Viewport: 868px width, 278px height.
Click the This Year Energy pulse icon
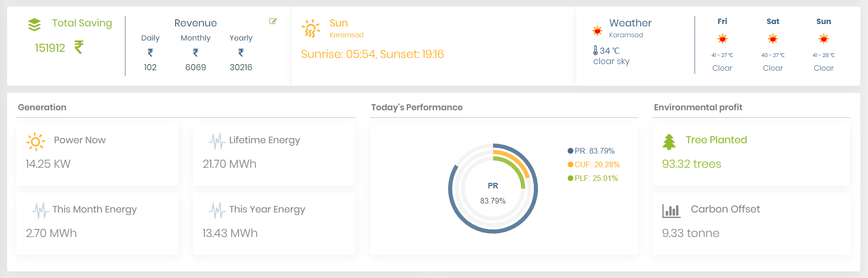[x=217, y=210]
